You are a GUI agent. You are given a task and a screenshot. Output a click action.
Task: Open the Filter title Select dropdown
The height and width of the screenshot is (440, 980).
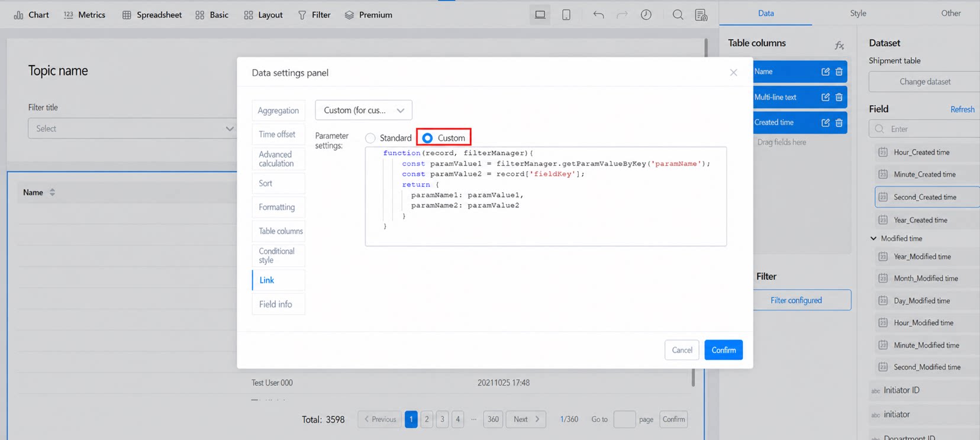pyautogui.click(x=132, y=128)
